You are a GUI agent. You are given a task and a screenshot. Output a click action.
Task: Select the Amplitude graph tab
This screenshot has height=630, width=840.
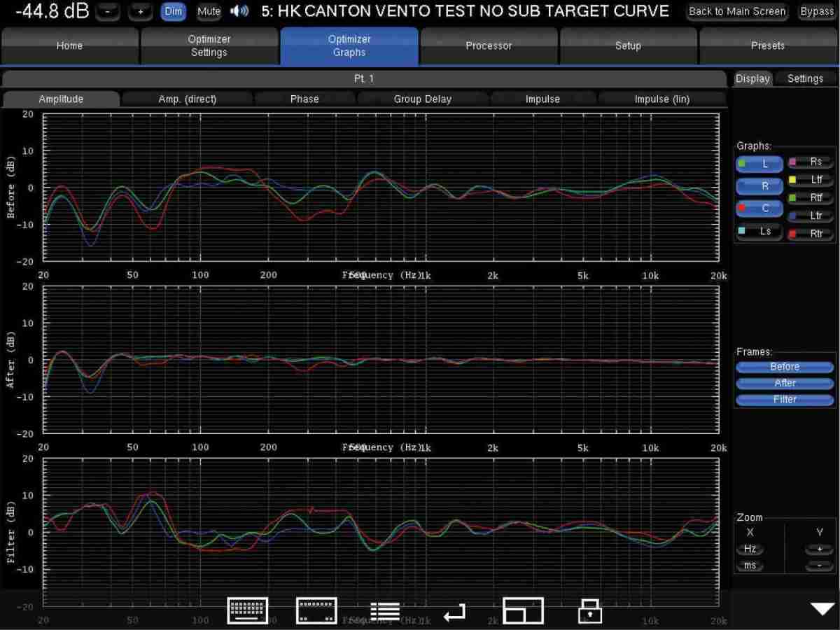click(x=61, y=99)
